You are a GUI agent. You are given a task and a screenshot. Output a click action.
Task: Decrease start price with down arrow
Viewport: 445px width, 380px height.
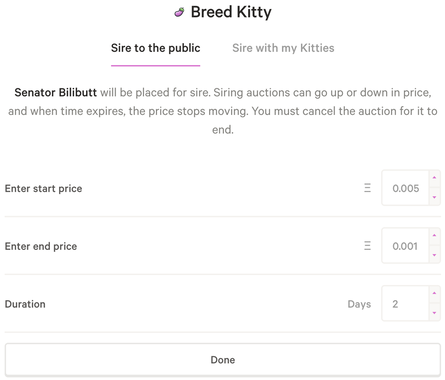tap(434, 197)
